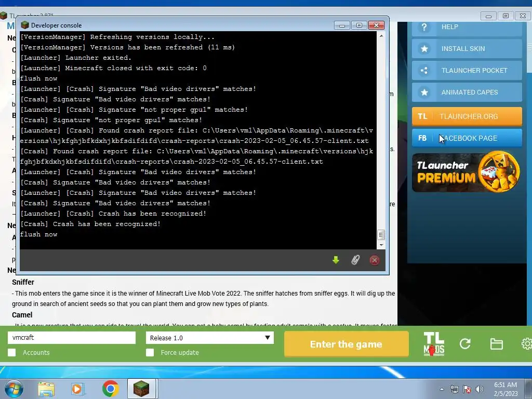Click the INSTALL SKIN button
The image size is (532, 399).
click(467, 49)
